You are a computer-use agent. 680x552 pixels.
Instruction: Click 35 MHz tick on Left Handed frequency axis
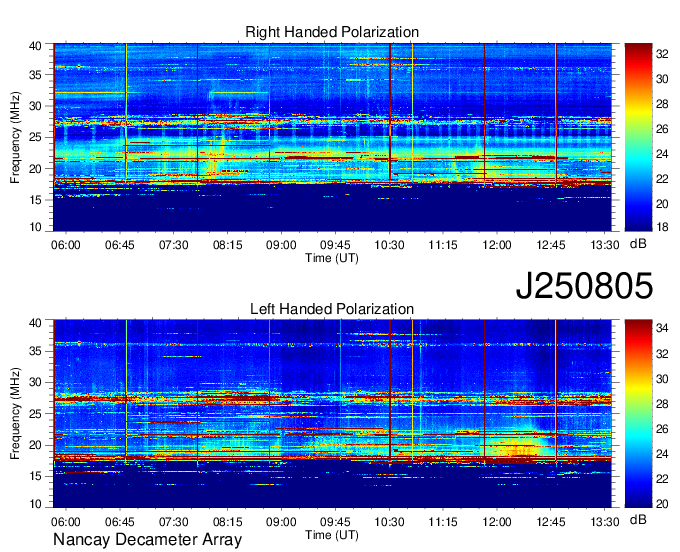click(35, 351)
